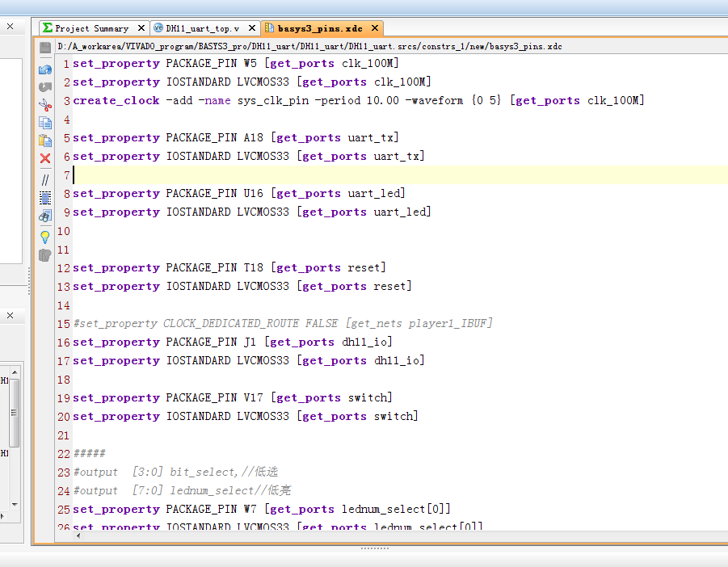728x567 pixels.
Task: Toggle line comments with the // icon
Action: 45,178
